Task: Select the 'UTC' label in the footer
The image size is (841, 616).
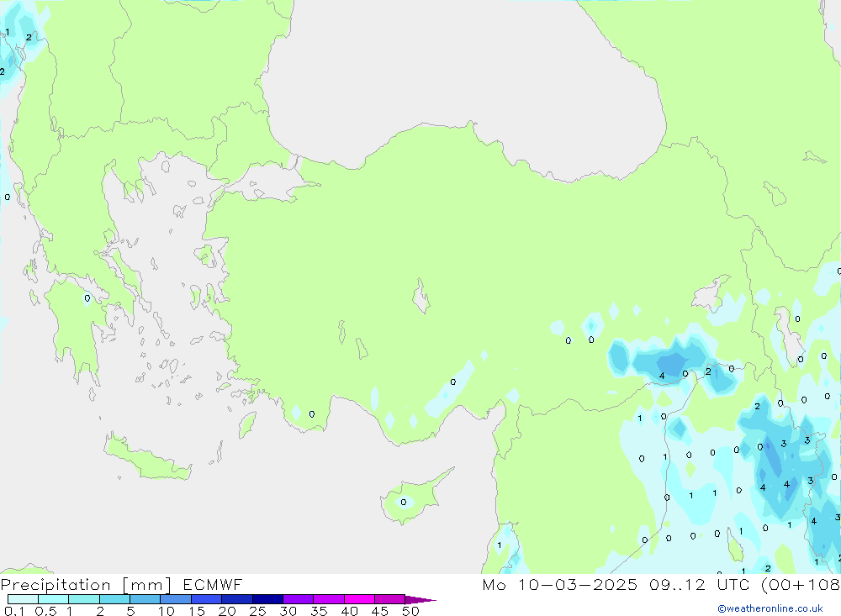Action: tap(733, 584)
